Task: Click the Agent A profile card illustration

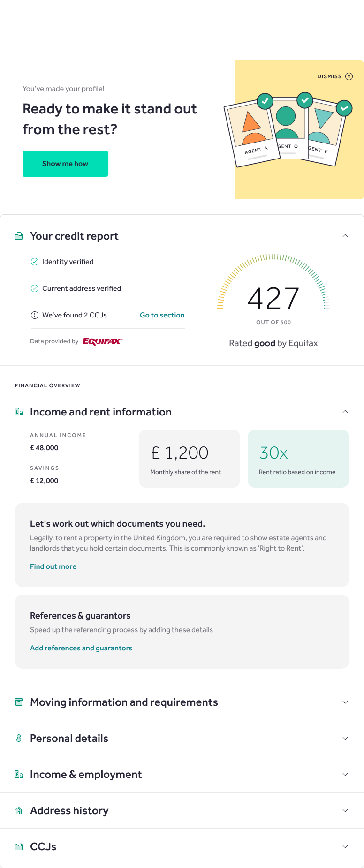Action: 251,134
